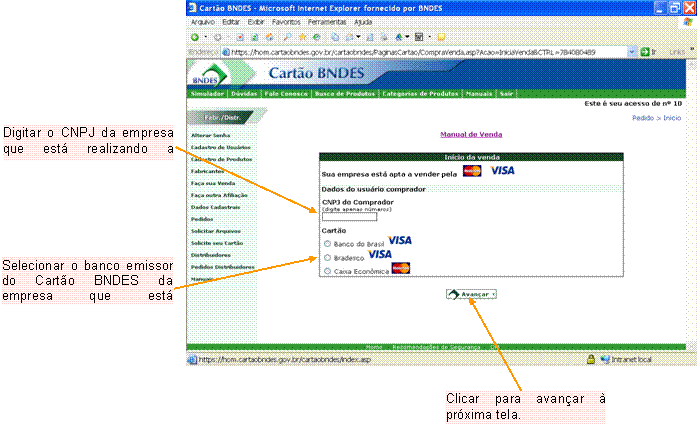Screen dimensions: 697x427
Task: Click the Discuss toolbar icon left of note
Action: click(x=419, y=37)
